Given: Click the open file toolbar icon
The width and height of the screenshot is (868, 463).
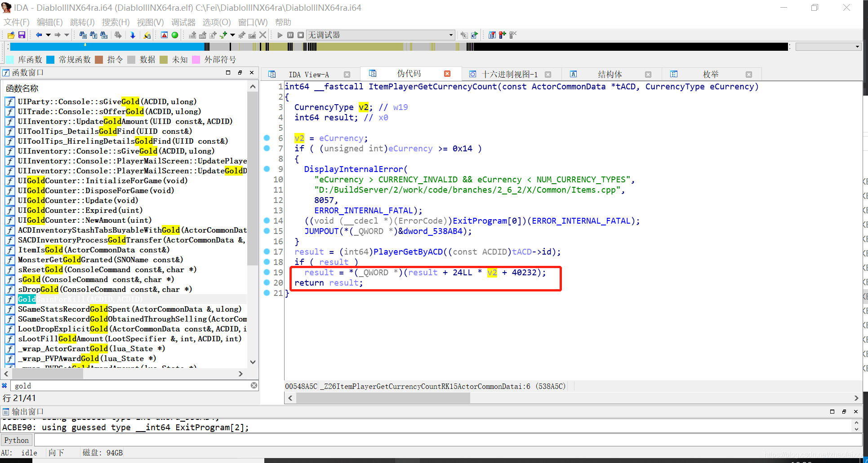Looking at the screenshot, I should coord(11,35).
